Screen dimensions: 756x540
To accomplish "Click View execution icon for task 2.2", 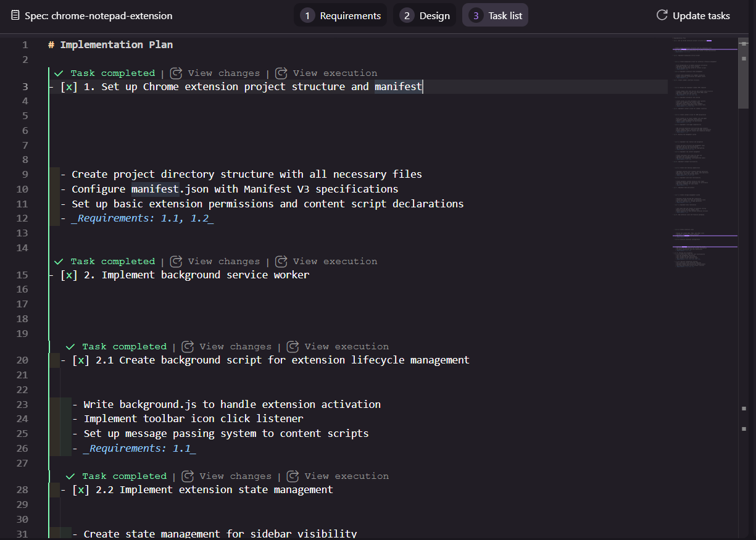I will click(293, 476).
